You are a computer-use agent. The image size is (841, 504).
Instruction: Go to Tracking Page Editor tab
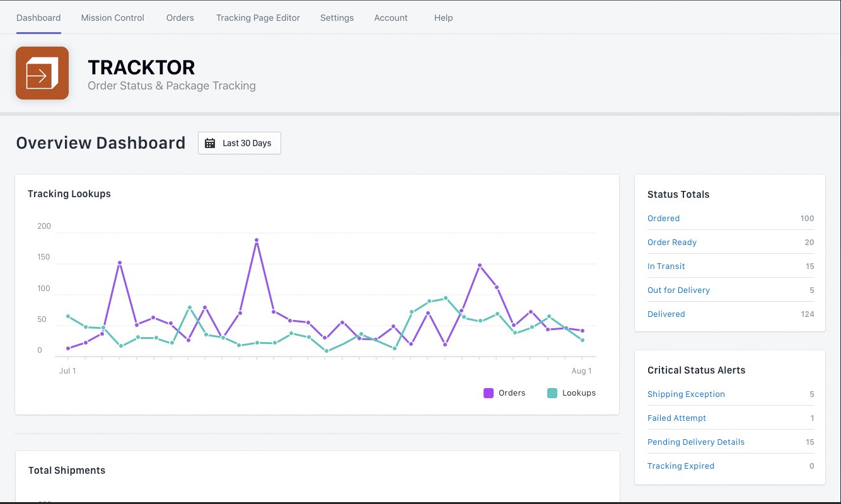(x=258, y=18)
